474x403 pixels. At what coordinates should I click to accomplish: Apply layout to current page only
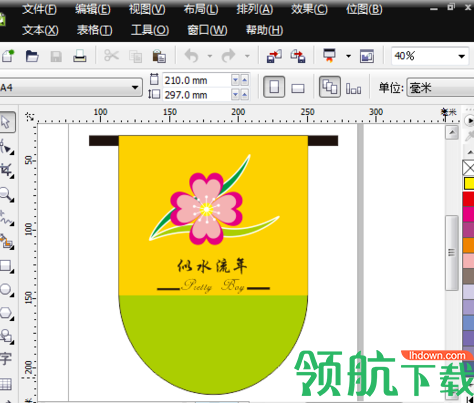[x=353, y=89]
